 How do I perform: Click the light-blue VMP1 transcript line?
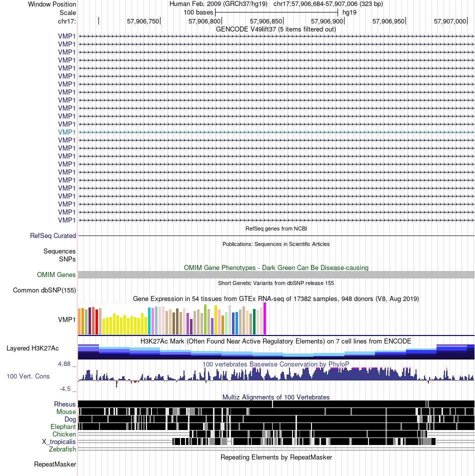click(x=276, y=132)
